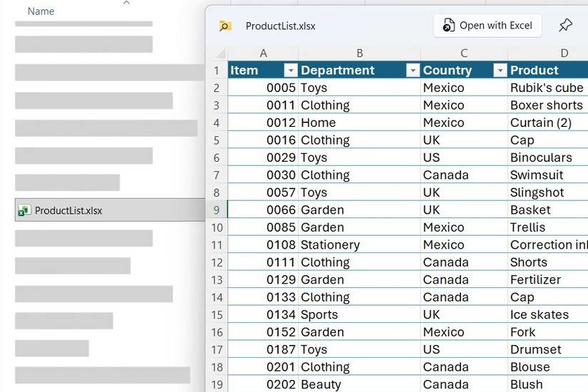The width and height of the screenshot is (588, 392).
Task: Select column D header
Action: click(x=548, y=53)
